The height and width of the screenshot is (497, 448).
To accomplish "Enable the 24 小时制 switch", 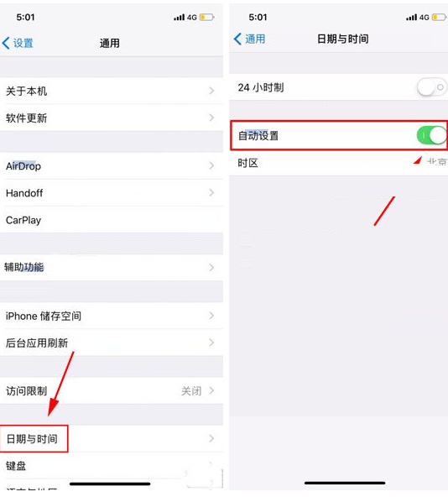I will tap(432, 86).
